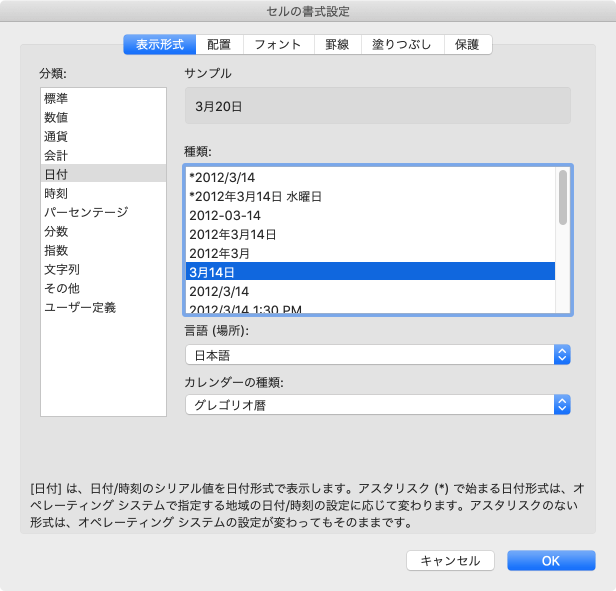The image size is (616, 591).
Task: Switch to the 配置 tab
Action: click(219, 44)
